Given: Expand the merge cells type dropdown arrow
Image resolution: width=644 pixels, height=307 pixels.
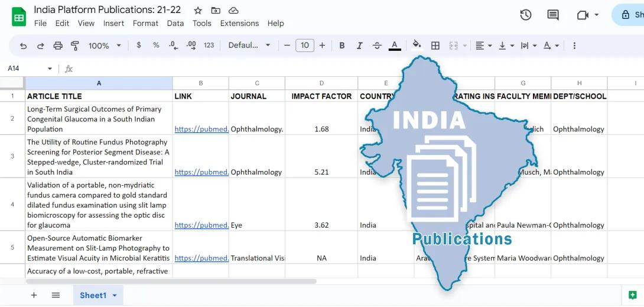Looking at the screenshot, I should pos(465,46).
